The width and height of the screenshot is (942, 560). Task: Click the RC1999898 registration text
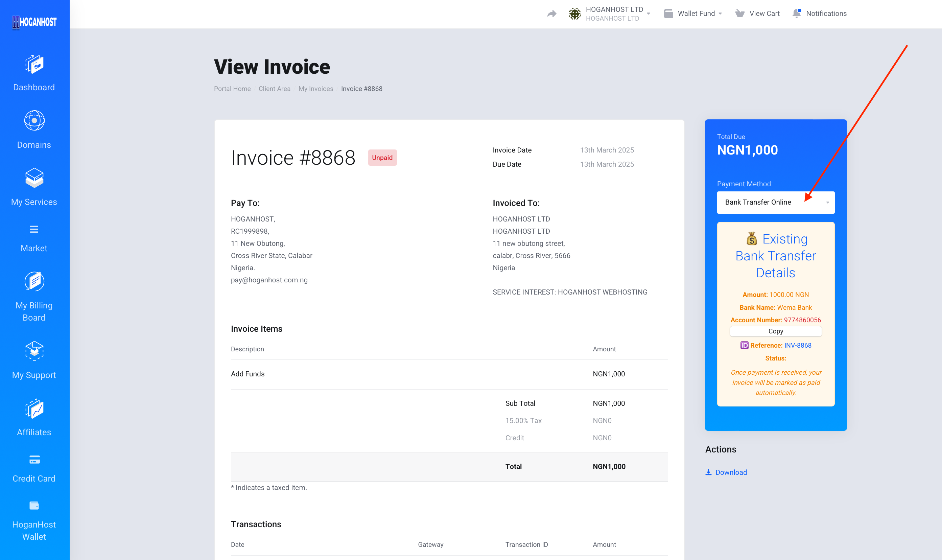tap(250, 231)
